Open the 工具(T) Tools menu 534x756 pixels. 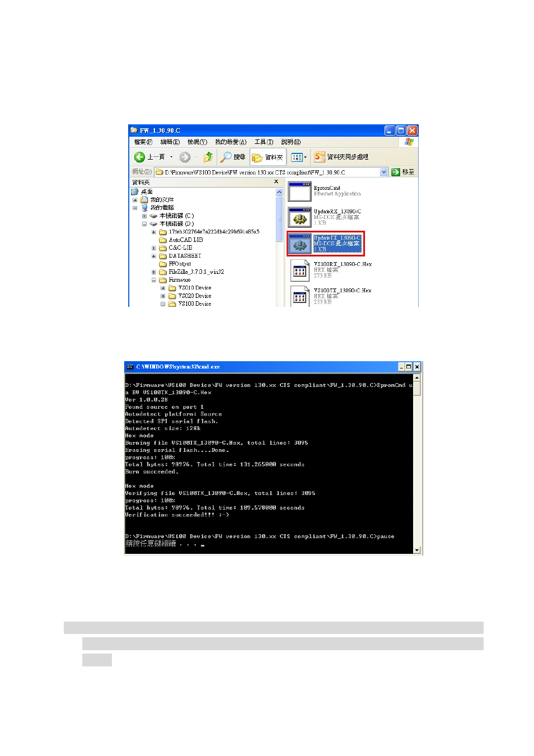point(264,142)
